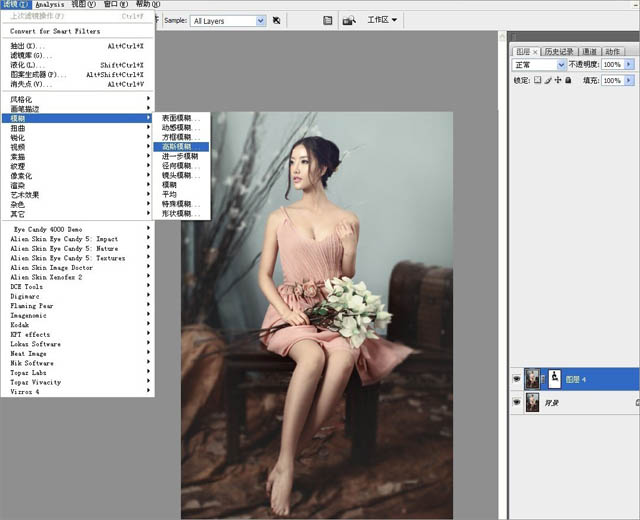Open the Sample All Layers dropdown
Image resolution: width=640 pixels, height=520 pixels.
pyautogui.click(x=229, y=20)
